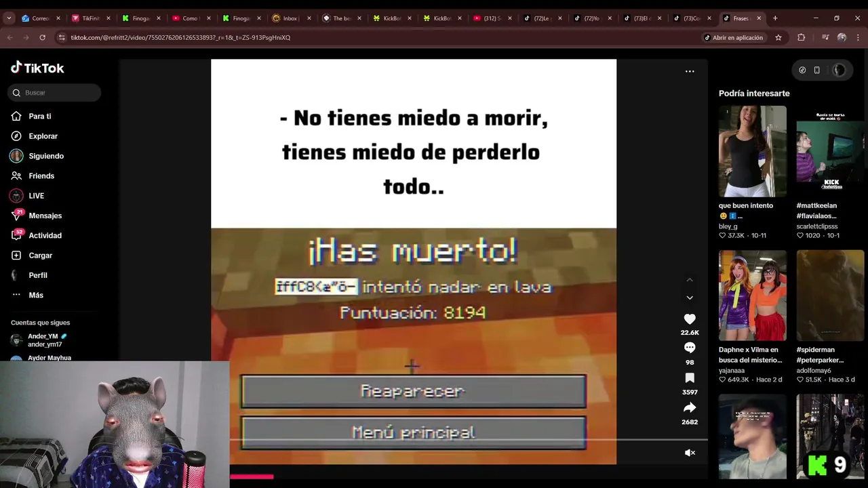Go to your Perfil page

(x=37, y=275)
